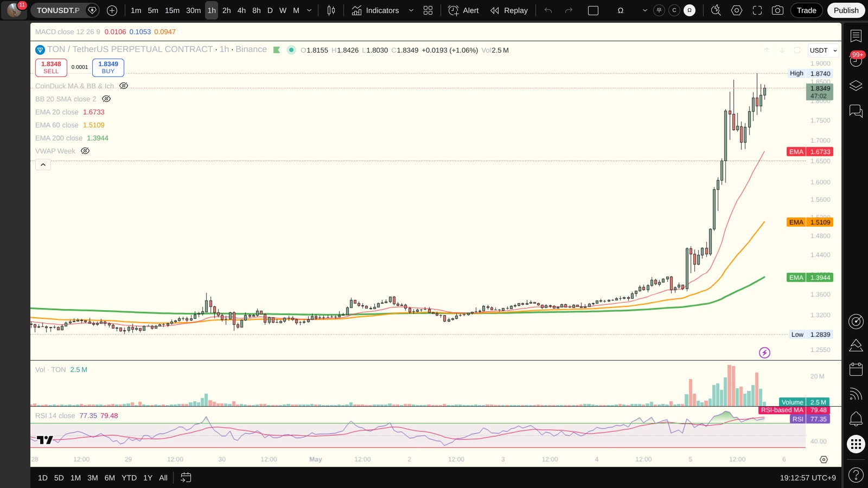Toggle visibility of VWAP Week indicator

85,151
